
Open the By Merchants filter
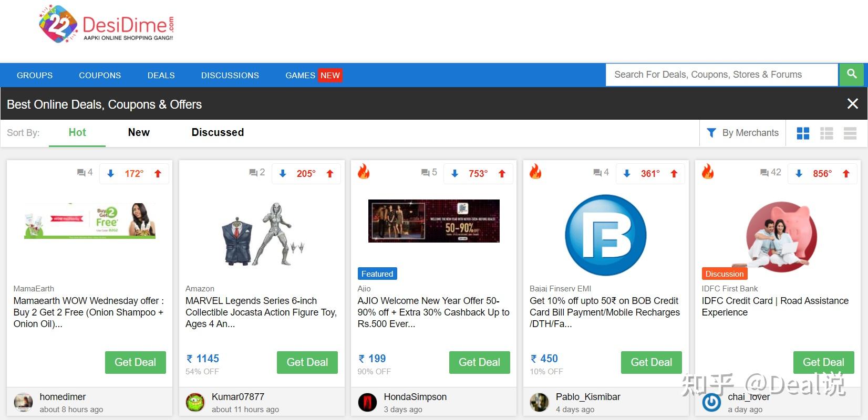(742, 133)
